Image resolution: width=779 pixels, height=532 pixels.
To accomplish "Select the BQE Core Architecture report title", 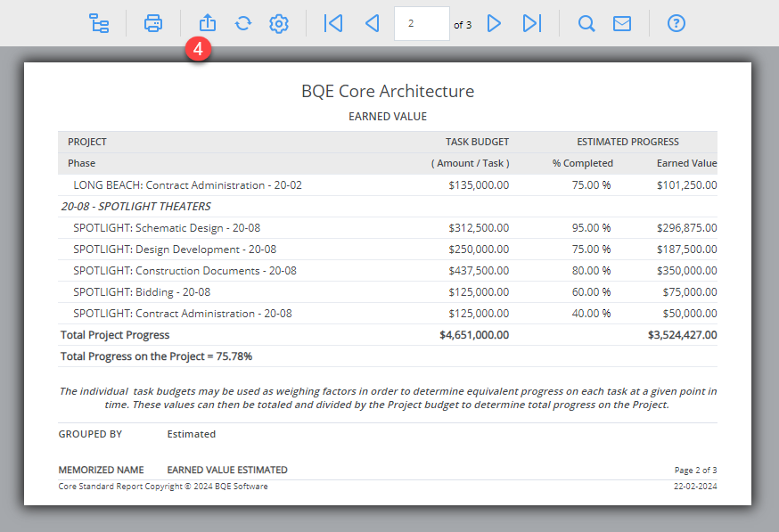I will coord(388,92).
